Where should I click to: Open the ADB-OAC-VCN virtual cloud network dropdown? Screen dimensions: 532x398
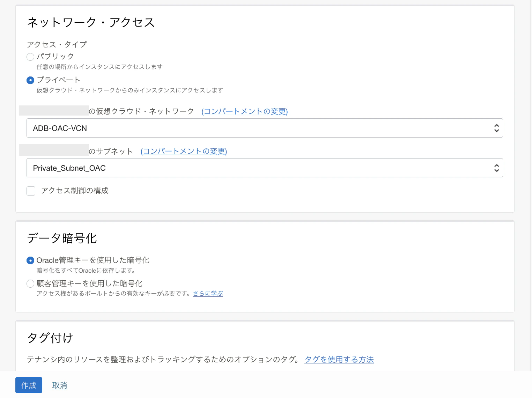coord(265,128)
